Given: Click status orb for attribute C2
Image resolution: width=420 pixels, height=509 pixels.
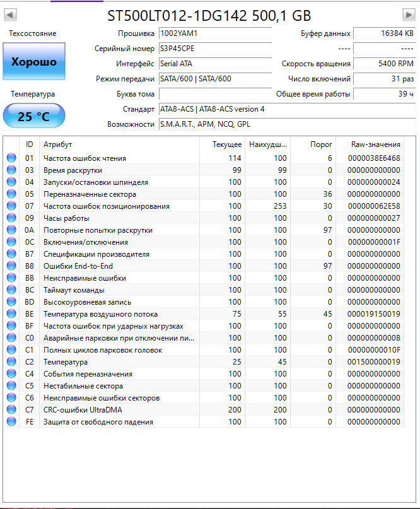Looking at the screenshot, I should (x=11, y=361).
